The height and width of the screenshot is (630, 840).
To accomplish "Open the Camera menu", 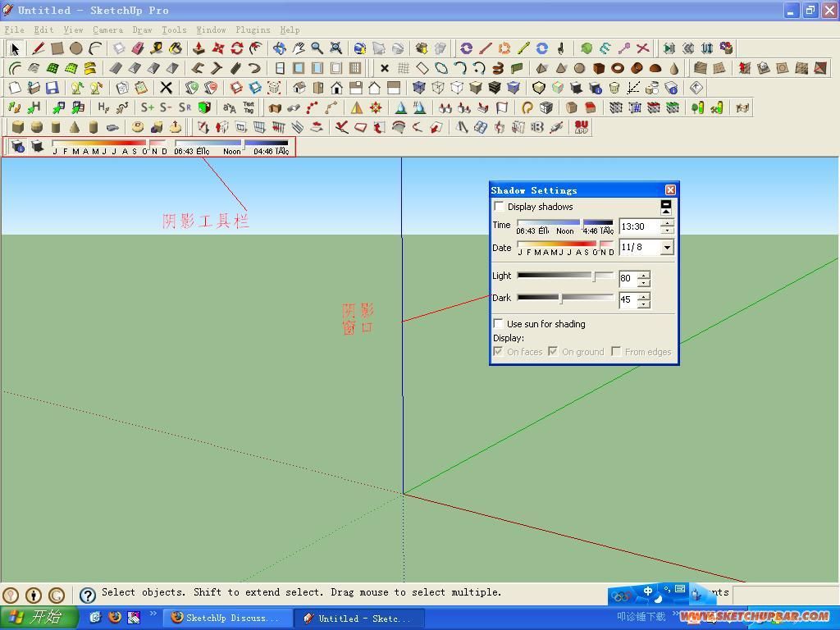I will tap(107, 30).
